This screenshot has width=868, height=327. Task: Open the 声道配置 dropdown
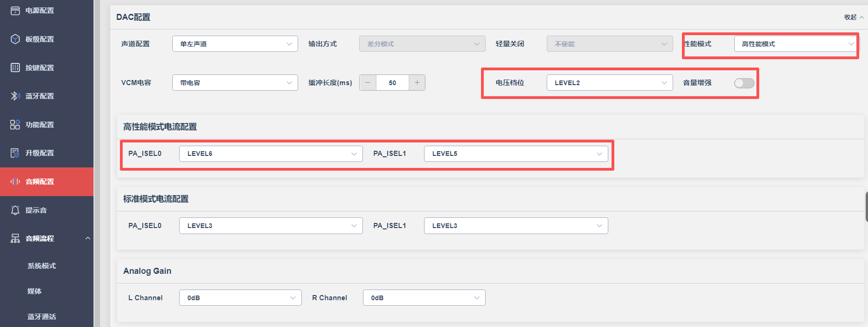pos(235,44)
